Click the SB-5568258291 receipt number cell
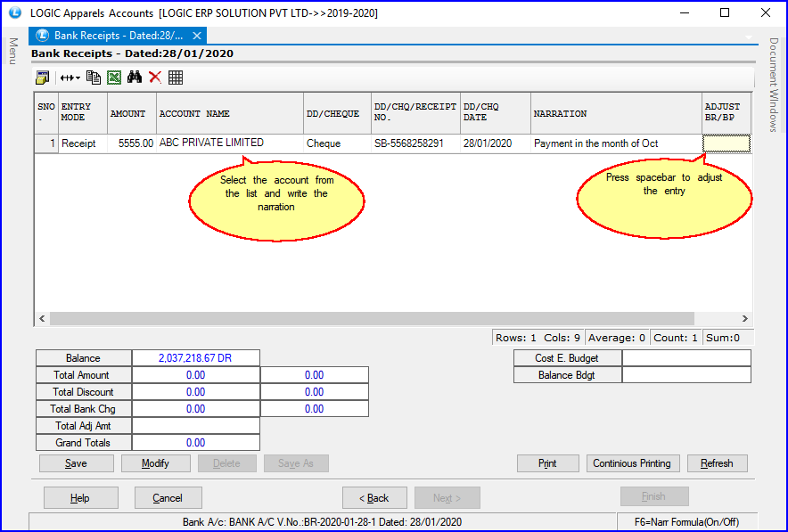 coord(415,143)
